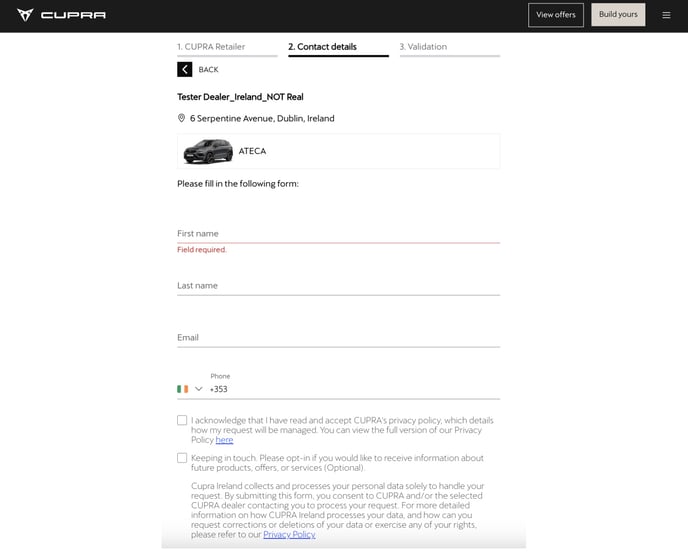This screenshot has height=552, width=688.
Task: Click the Phone number field
Action: tap(350, 389)
